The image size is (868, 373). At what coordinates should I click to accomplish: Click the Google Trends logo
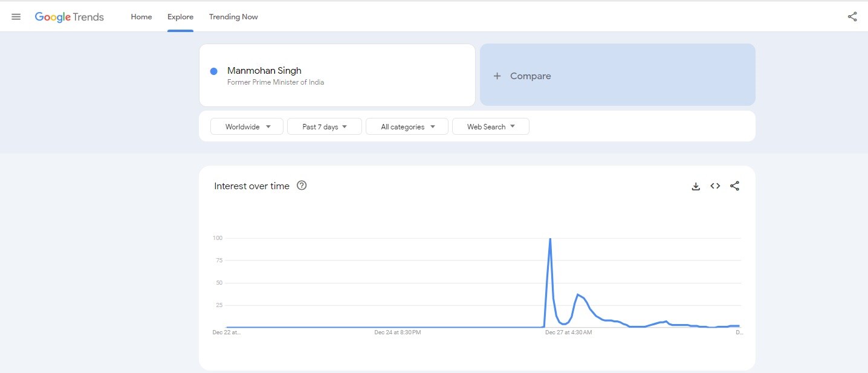pos(69,17)
